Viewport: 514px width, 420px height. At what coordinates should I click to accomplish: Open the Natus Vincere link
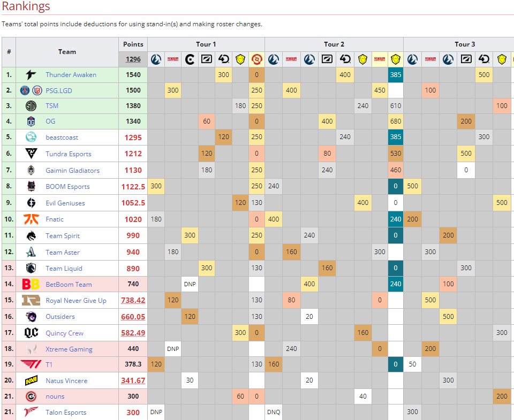coord(66,381)
